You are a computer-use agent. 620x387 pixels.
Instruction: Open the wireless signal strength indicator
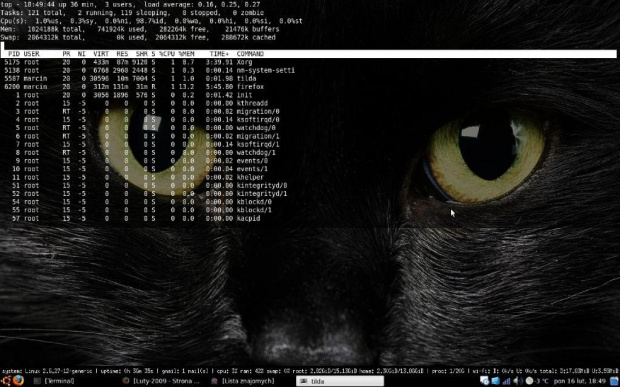coord(507,381)
